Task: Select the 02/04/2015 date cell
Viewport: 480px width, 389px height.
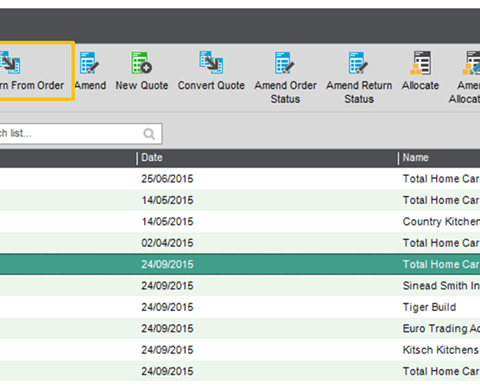Action: [167, 243]
